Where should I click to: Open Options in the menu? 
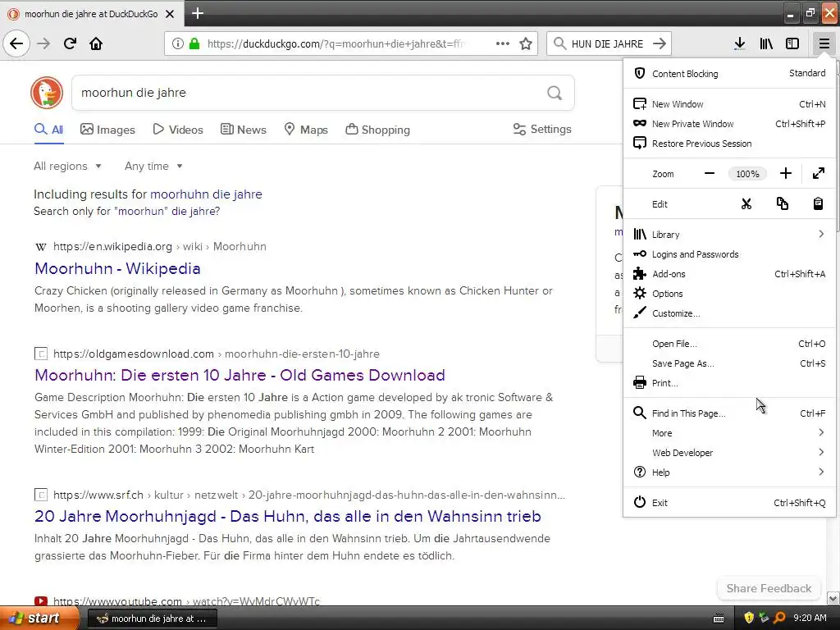[x=729, y=294]
